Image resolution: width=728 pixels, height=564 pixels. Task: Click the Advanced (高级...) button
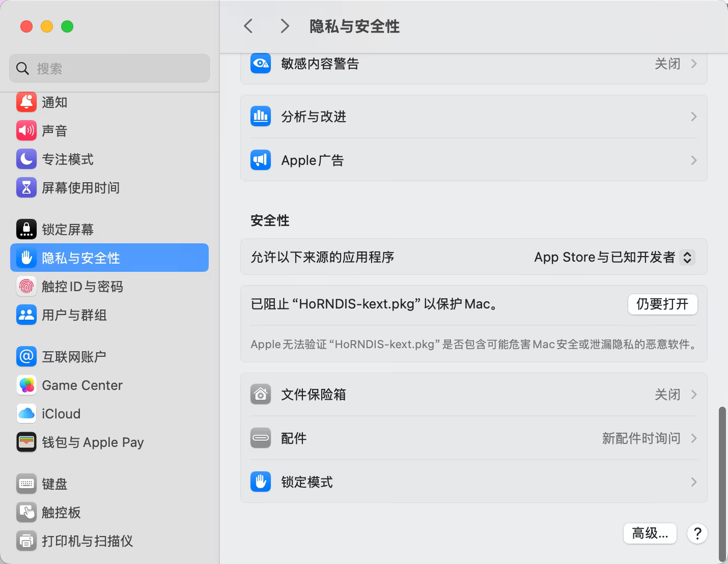coord(650,533)
